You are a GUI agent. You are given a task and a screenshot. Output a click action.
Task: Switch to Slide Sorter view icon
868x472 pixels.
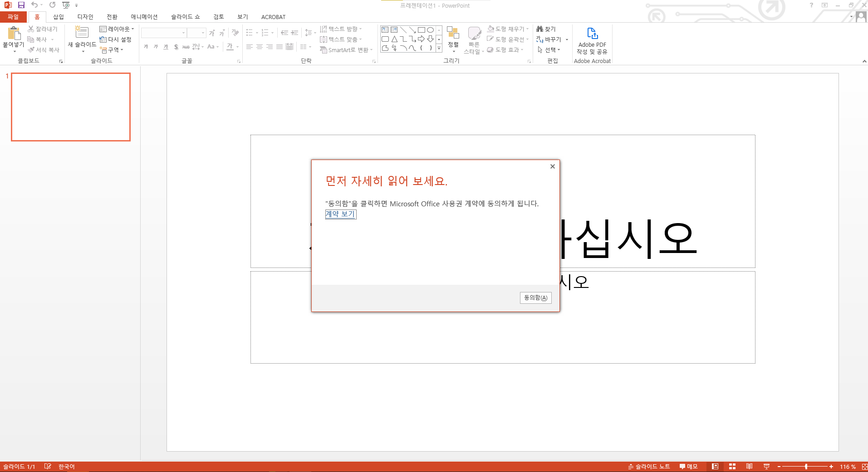[x=732, y=467]
